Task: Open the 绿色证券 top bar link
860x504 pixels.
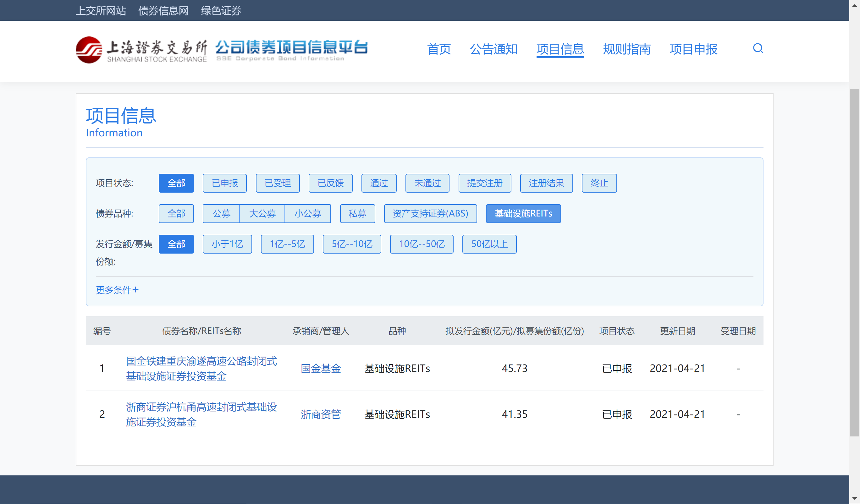Action: pos(221,11)
